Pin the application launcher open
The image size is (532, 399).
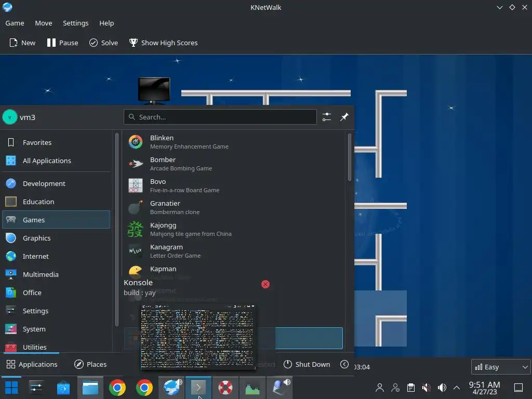(344, 117)
